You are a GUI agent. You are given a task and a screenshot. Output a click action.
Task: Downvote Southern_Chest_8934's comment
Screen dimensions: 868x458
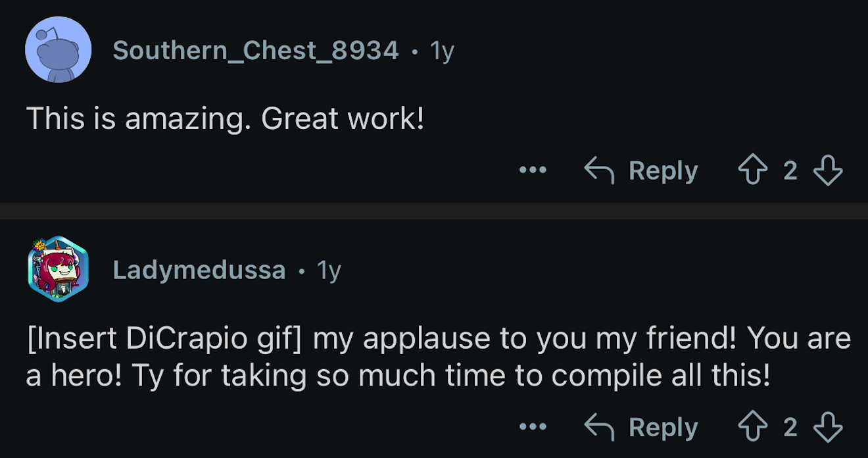[828, 170]
